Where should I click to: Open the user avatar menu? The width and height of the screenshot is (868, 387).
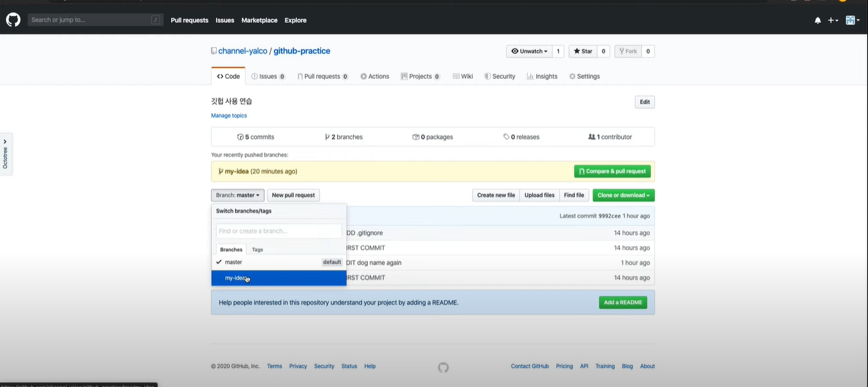tap(853, 21)
